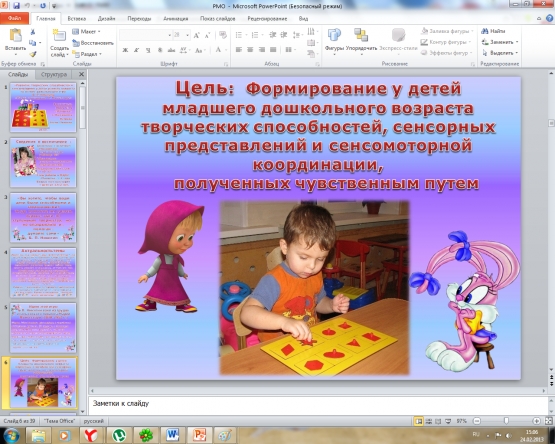Toggle bold (Ж) formatting

[125, 50]
